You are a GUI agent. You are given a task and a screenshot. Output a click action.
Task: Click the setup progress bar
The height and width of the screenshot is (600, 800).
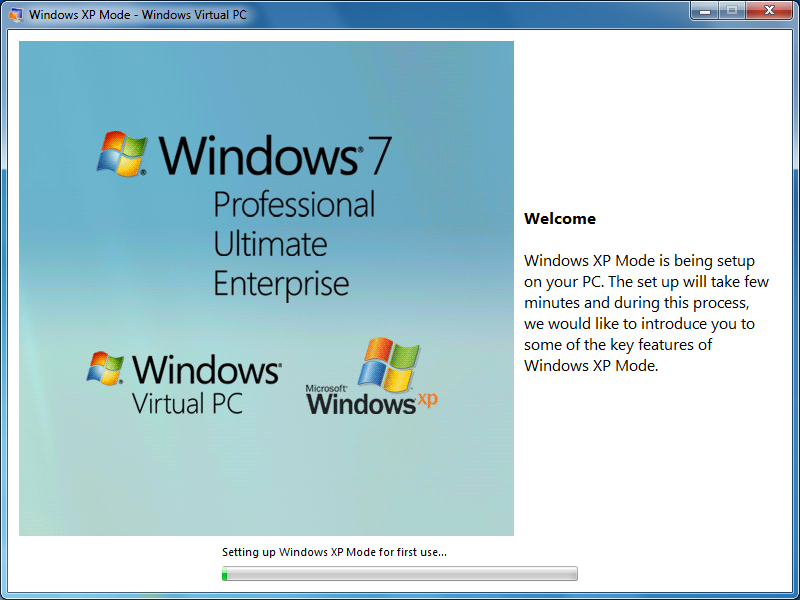pos(400,574)
